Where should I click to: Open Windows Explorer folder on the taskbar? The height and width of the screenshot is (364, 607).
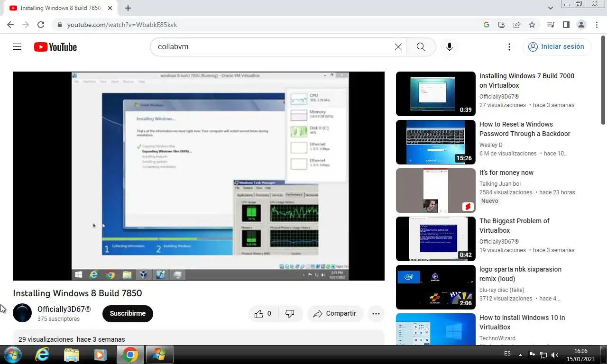point(72,355)
